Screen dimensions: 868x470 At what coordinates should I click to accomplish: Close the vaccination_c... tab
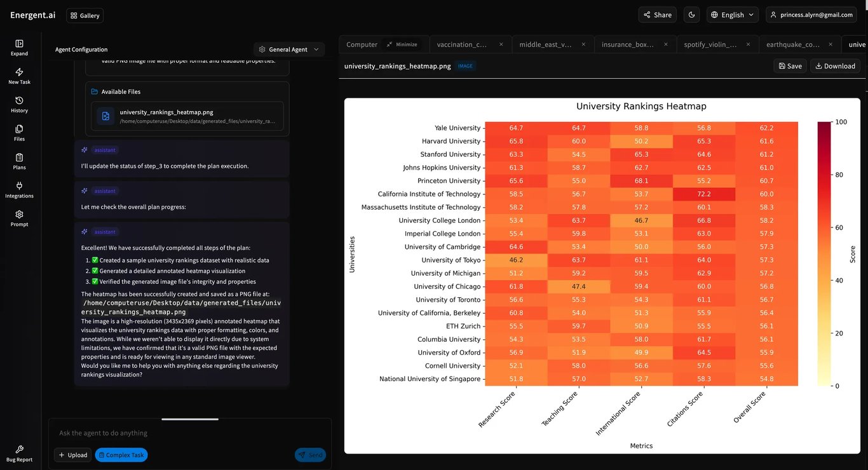coord(501,44)
